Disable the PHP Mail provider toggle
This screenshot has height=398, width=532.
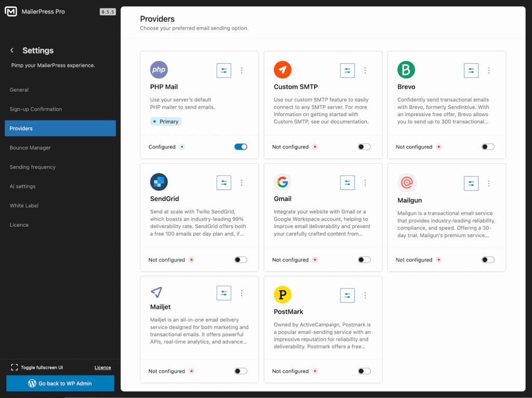[x=241, y=147]
